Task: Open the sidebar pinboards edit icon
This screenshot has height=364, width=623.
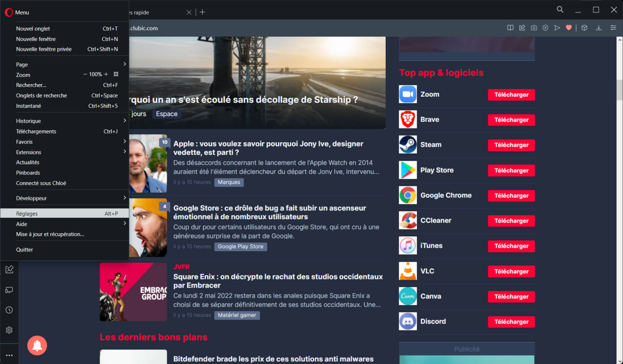Action: pos(9,269)
